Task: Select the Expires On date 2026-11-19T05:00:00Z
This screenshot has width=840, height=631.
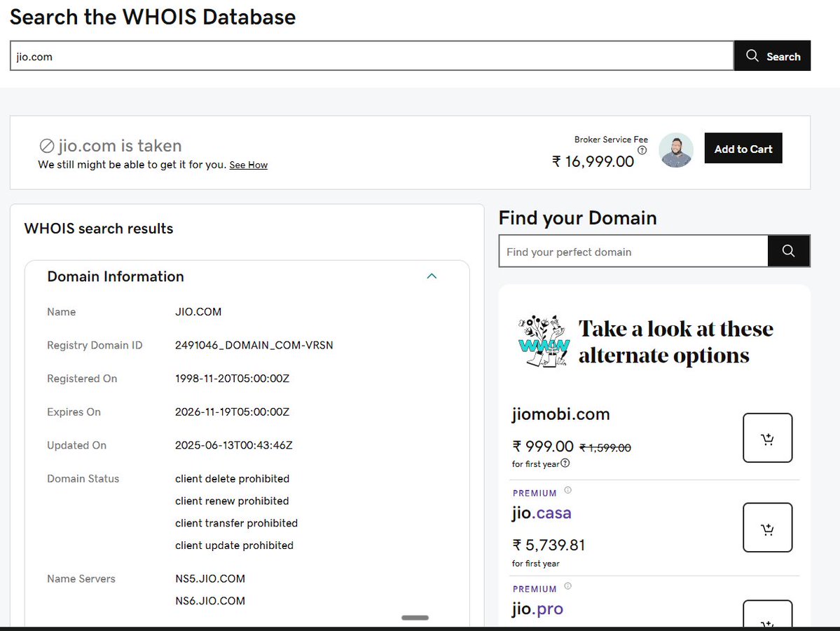Action: click(x=232, y=412)
